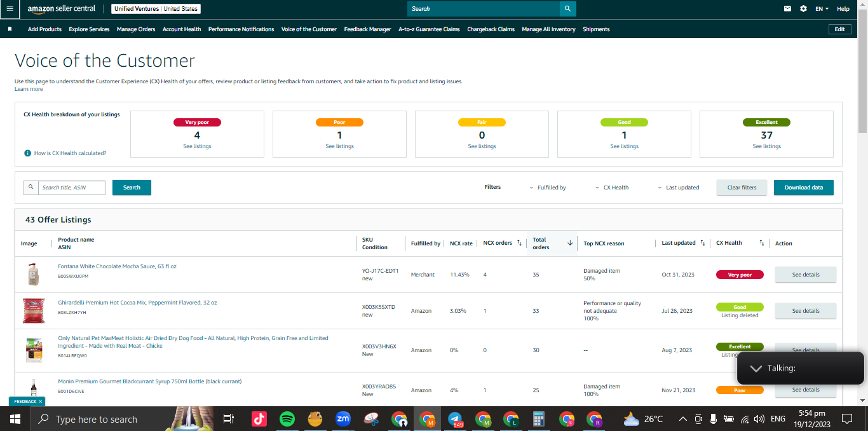
Task: Open the settings gear icon
Action: click(x=804, y=9)
